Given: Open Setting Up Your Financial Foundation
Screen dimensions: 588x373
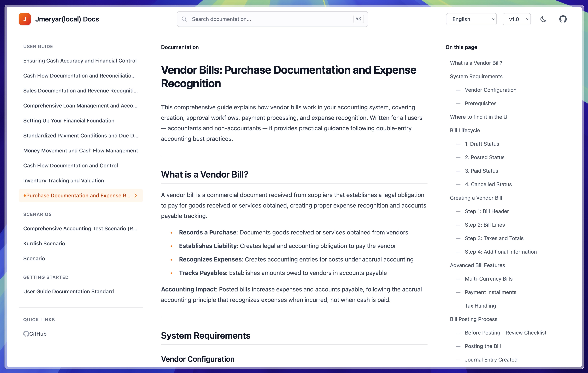Looking at the screenshot, I should tap(69, 121).
